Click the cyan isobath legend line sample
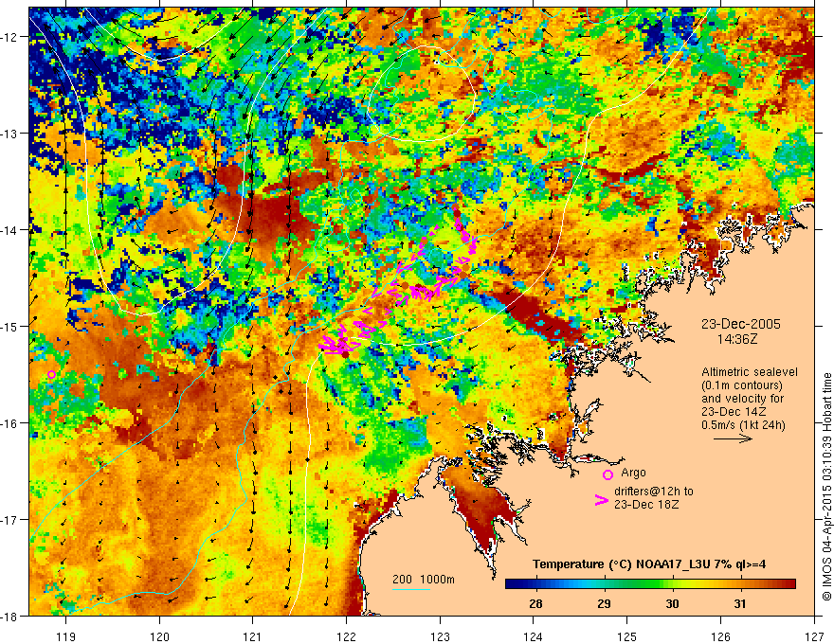The image size is (834, 644). pyautogui.click(x=411, y=589)
